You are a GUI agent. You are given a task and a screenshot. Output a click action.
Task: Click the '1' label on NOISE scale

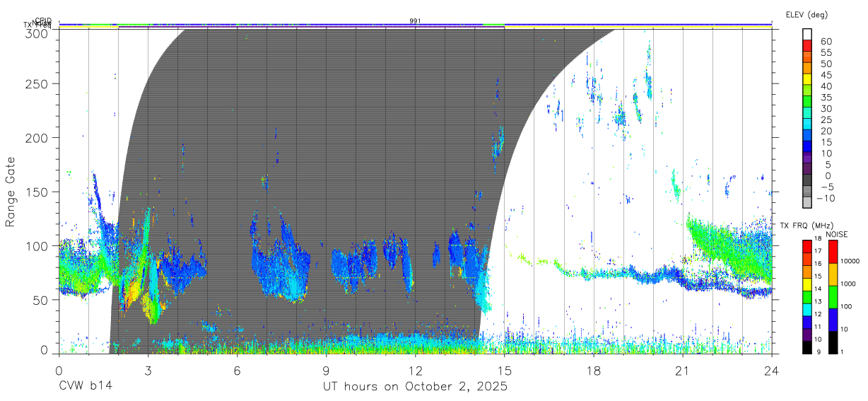[842, 352]
